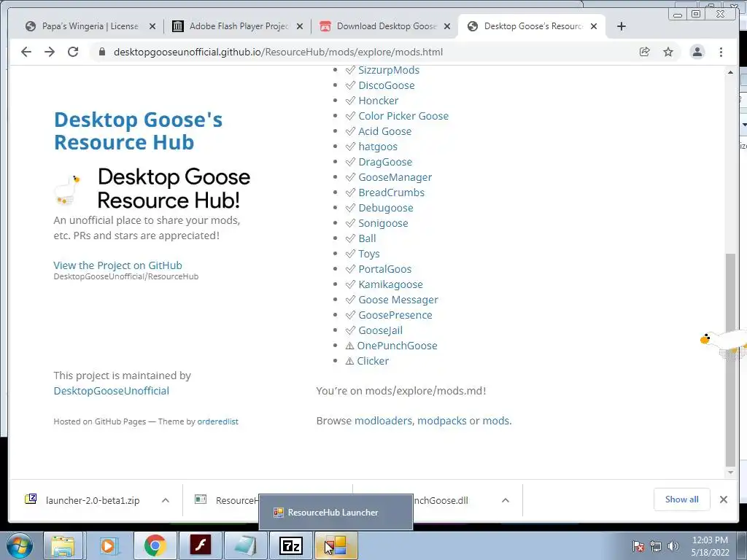Open the DiscoGoose mod link
Viewport: 747px width, 560px height.
pos(387,85)
